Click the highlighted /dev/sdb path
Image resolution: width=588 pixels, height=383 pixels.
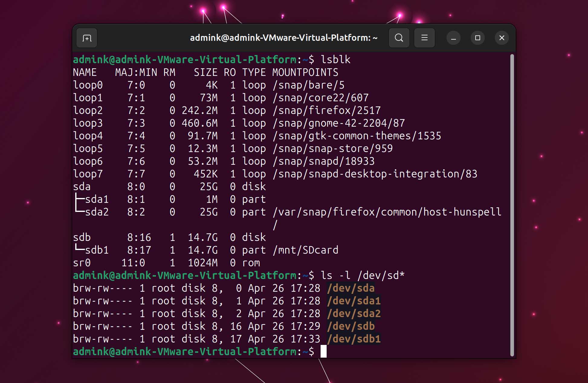coord(351,326)
